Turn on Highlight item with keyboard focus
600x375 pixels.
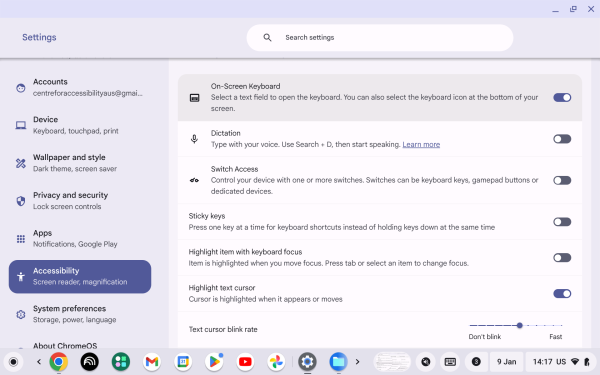(562, 258)
